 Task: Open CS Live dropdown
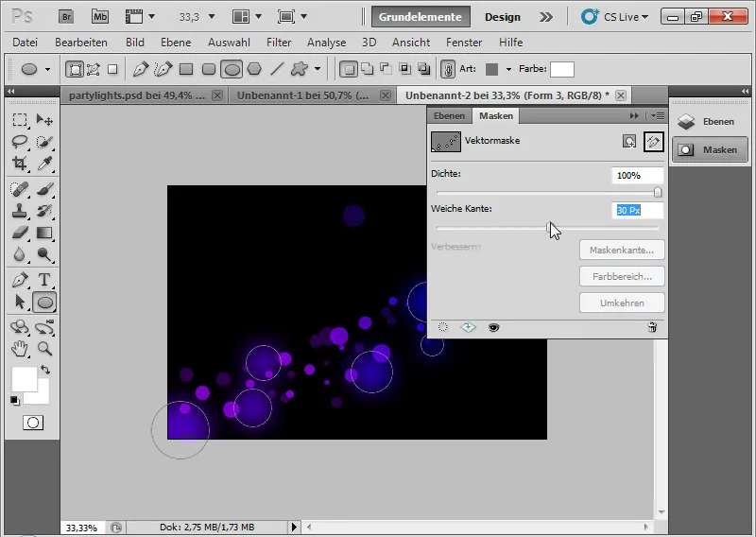coord(614,17)
